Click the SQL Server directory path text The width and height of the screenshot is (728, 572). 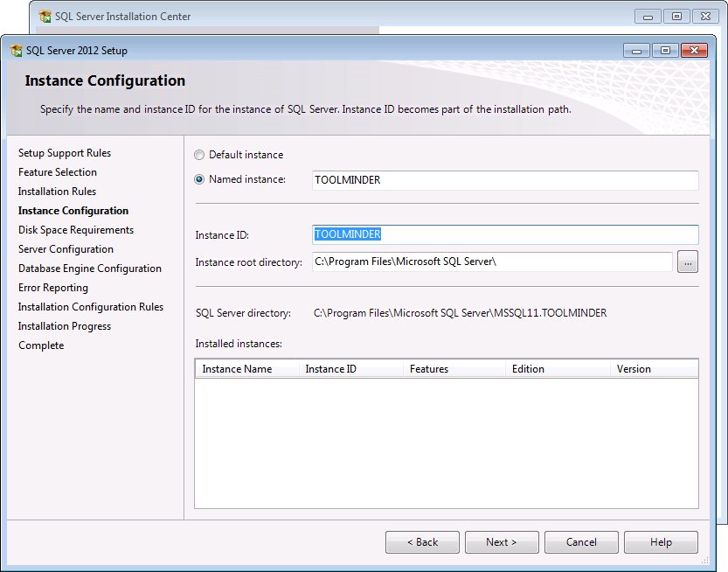tap(460, 313)
